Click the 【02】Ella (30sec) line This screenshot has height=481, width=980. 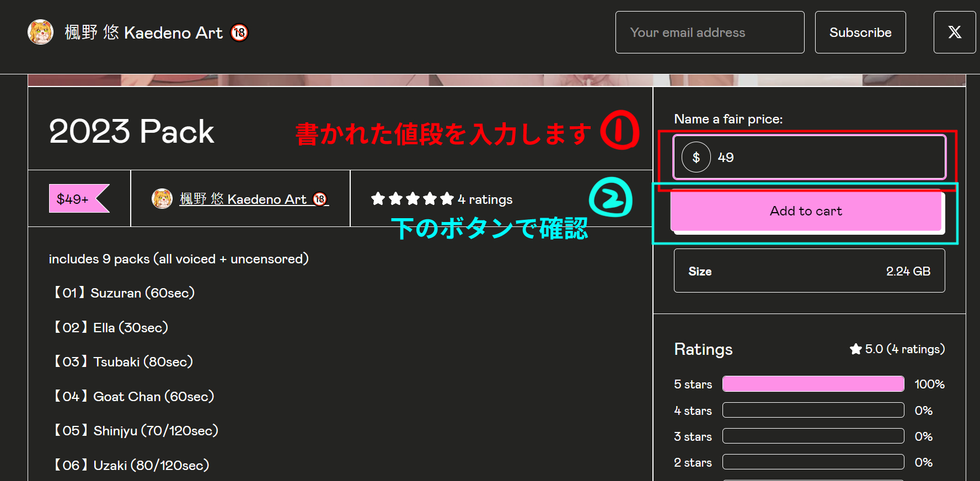109,327
